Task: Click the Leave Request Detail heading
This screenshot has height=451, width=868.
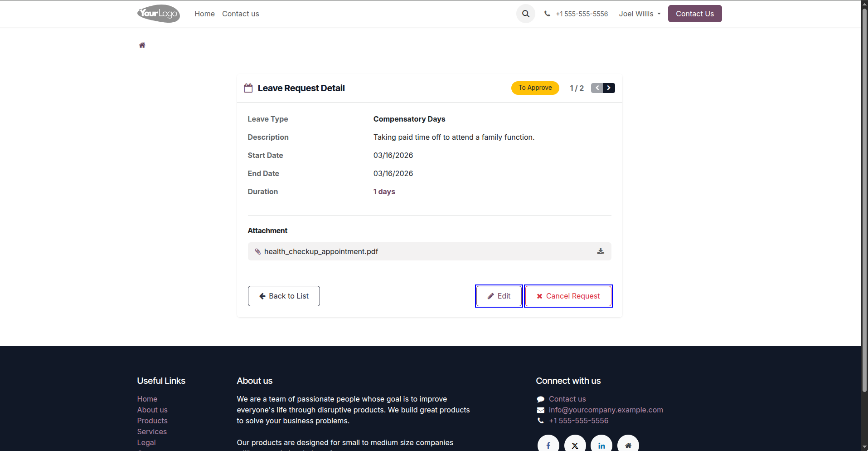Action: pyautogui.click(x=301, y=88)
